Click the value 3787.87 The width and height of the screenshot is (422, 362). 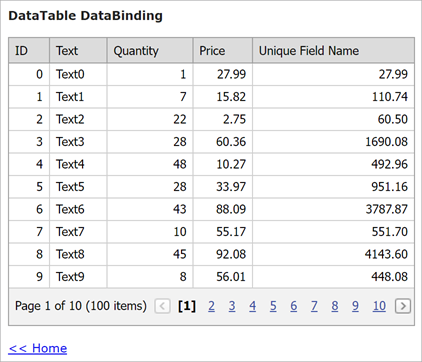333,209
